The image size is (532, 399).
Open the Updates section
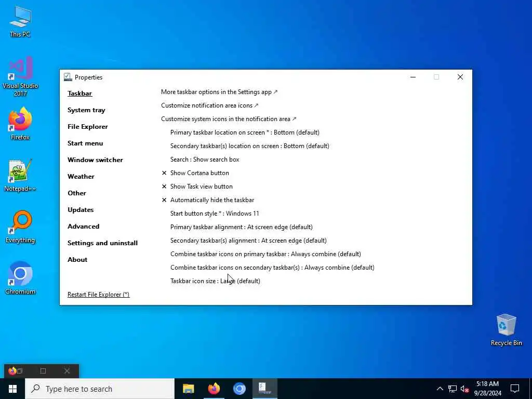81,210
